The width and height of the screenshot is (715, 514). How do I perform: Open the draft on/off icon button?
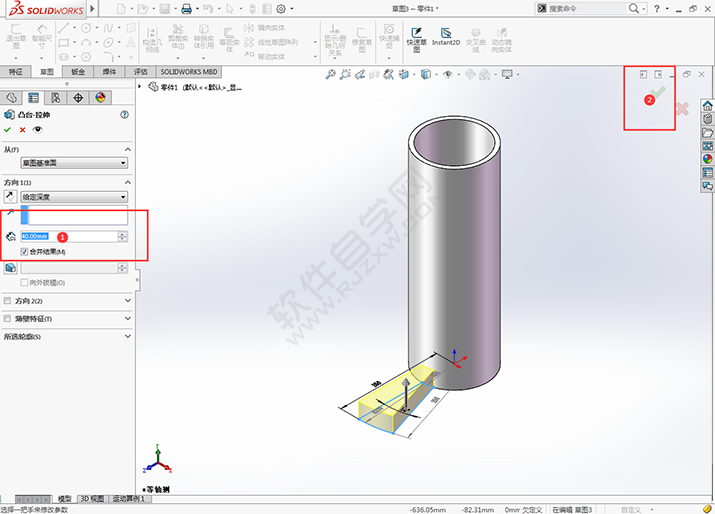[10, 268]
